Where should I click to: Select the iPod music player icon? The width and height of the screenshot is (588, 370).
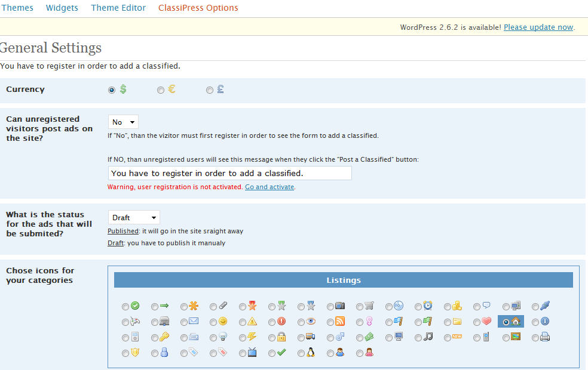[135, 337]
